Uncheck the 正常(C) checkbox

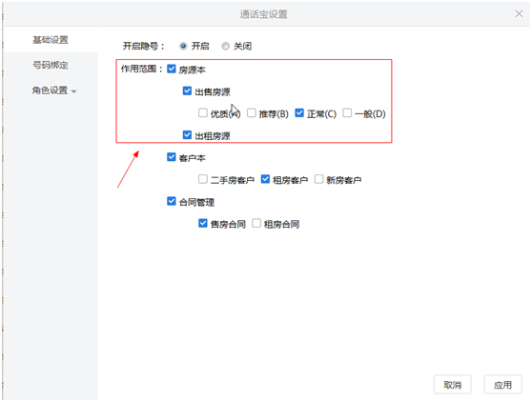click(x=299, y=112)
